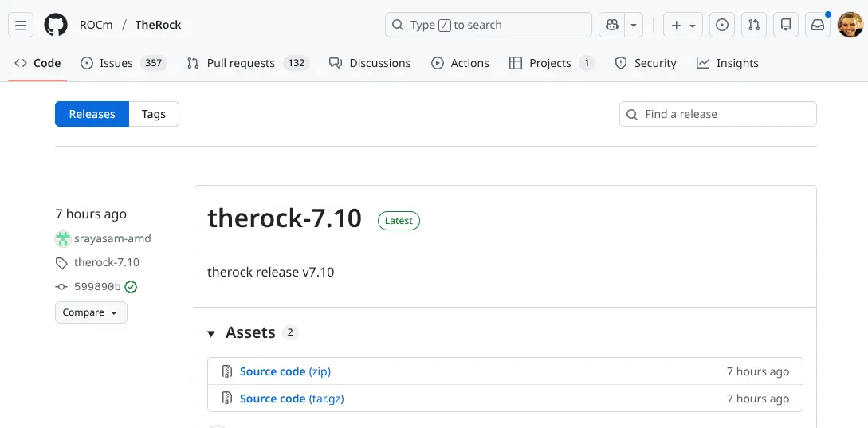Open the hamburger navigation menu
Viewport: 868px width, 428px height.
coord(21,25)
